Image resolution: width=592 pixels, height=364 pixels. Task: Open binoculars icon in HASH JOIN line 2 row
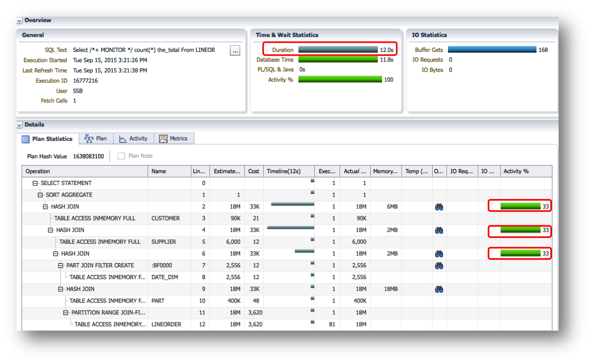439,207
